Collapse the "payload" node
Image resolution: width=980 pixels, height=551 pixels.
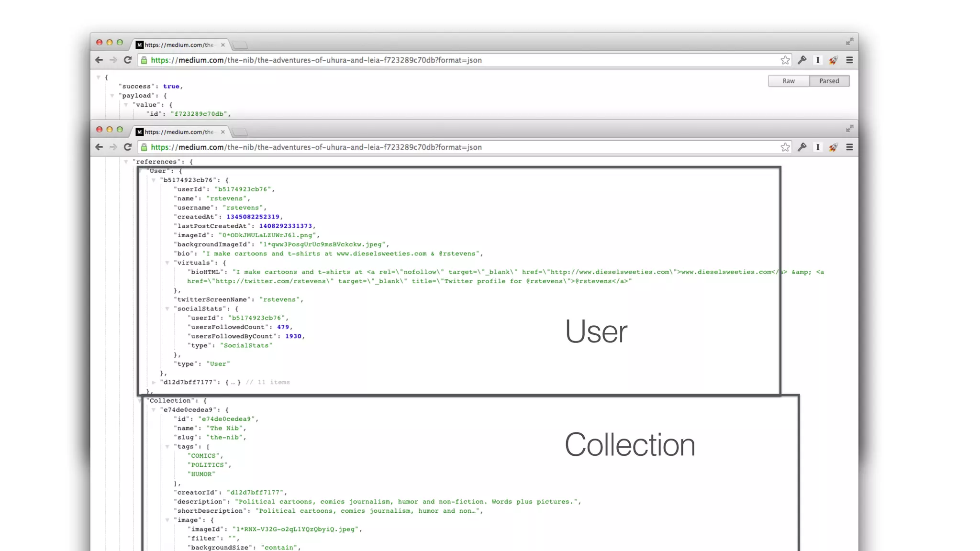click(x=112, y=95)
